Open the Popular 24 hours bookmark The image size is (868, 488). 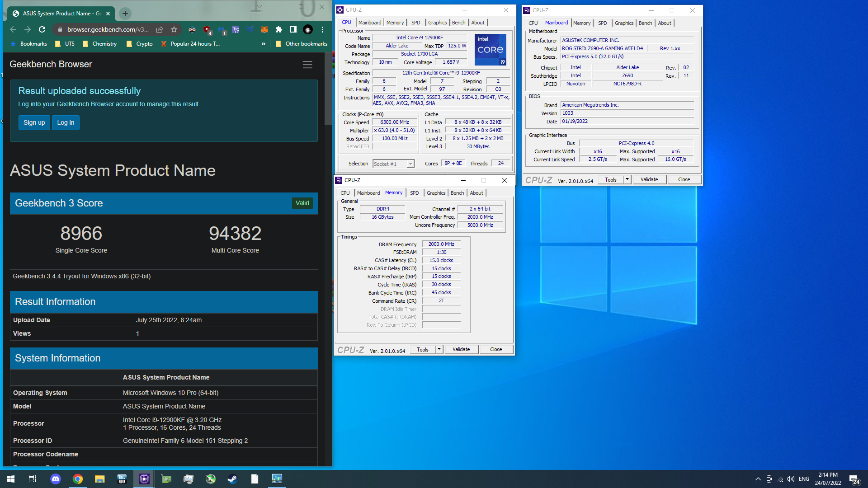pos(190,44)
